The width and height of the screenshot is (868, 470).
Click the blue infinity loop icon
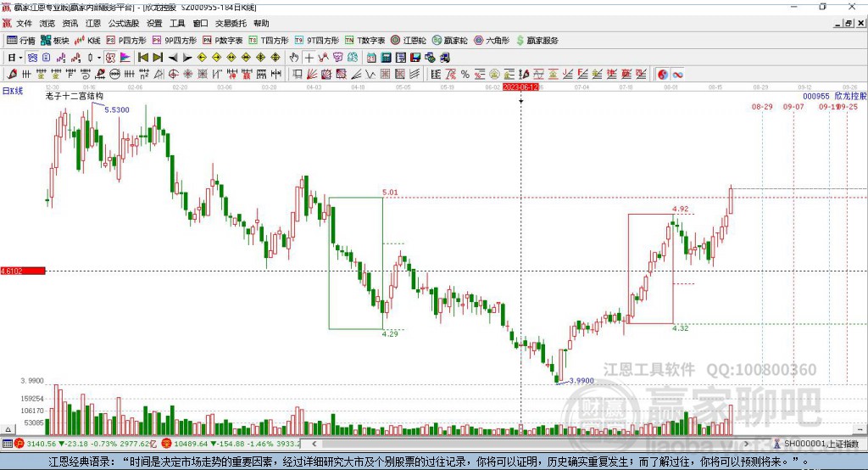click(677, 74)
